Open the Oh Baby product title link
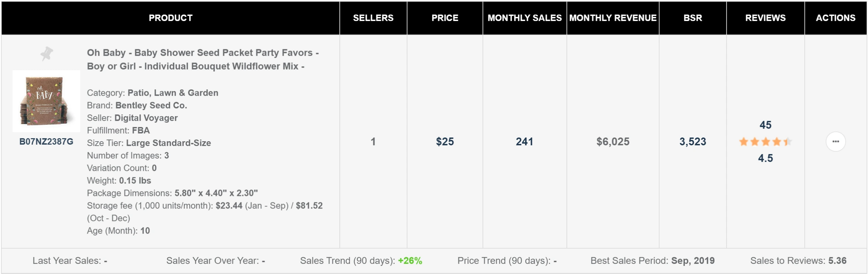 point(203,59)
